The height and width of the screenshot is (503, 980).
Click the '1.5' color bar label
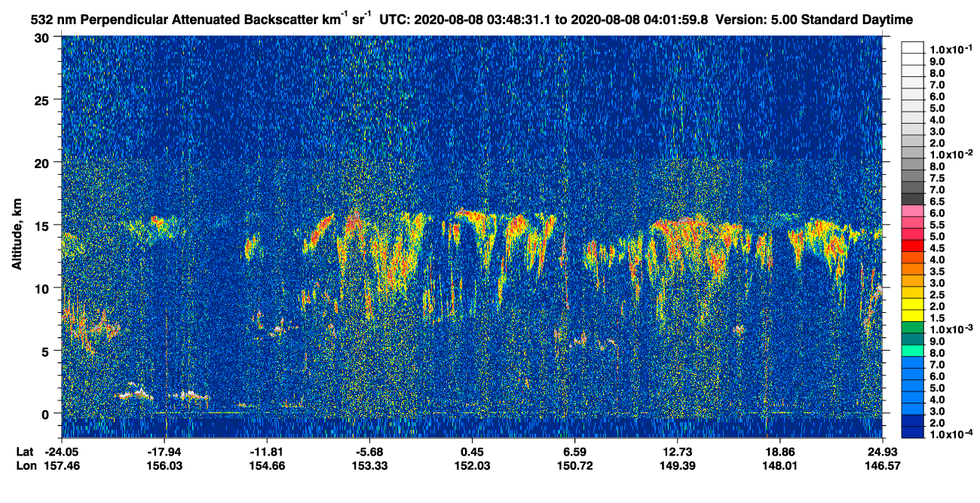pyautogui.click(x=937, y=318)
